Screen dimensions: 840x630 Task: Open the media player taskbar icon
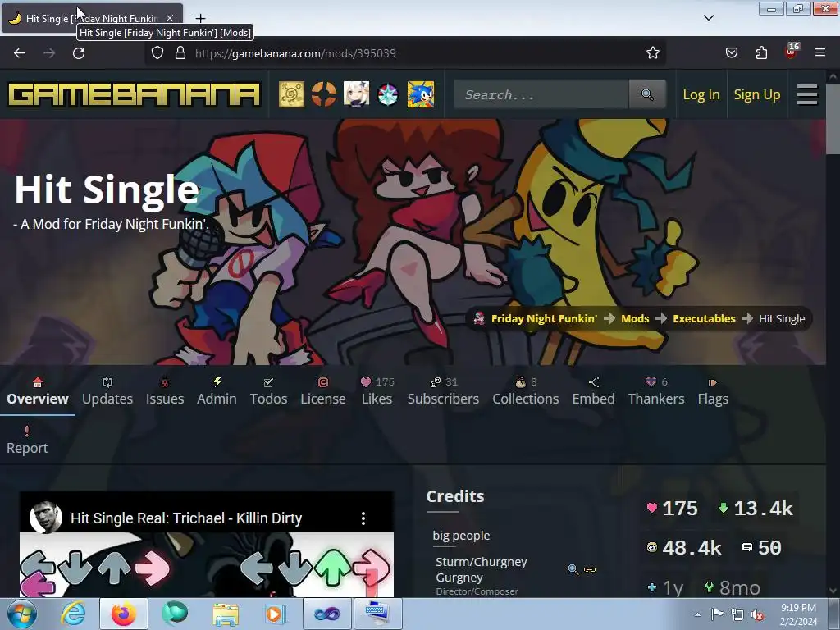tap(276, 614)
